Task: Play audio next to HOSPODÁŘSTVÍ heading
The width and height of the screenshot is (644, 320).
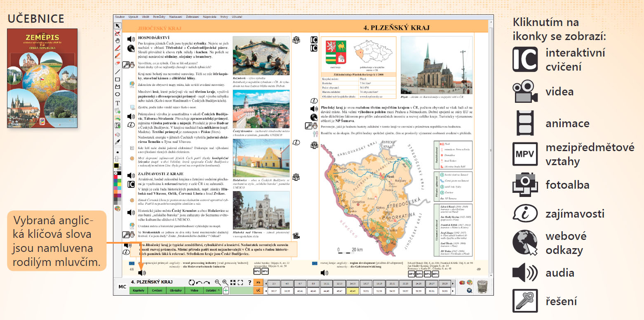Action: coord(131,39)
